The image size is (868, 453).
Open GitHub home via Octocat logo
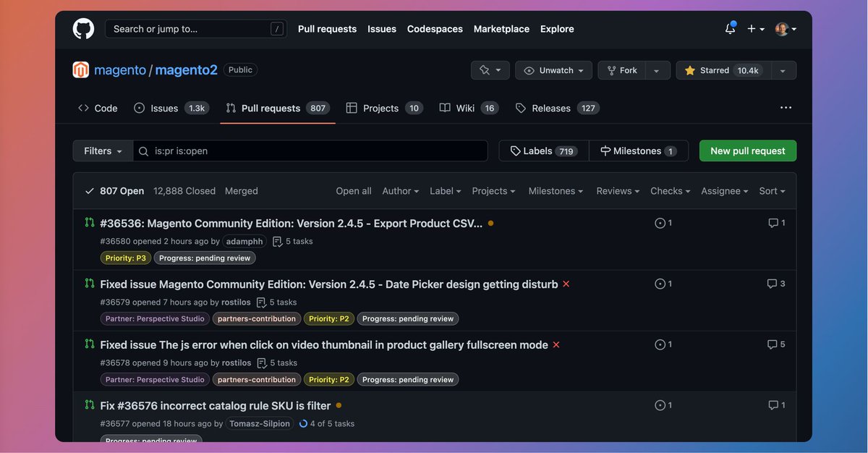coord(83,29)
